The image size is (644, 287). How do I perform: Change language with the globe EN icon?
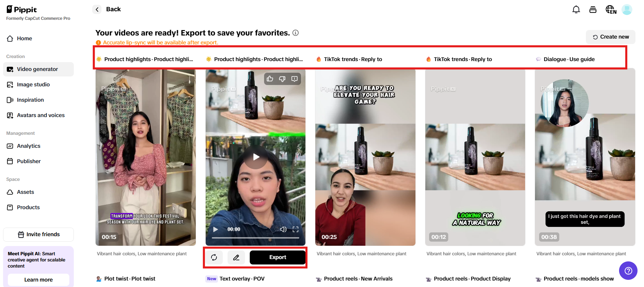pos(611,10)
